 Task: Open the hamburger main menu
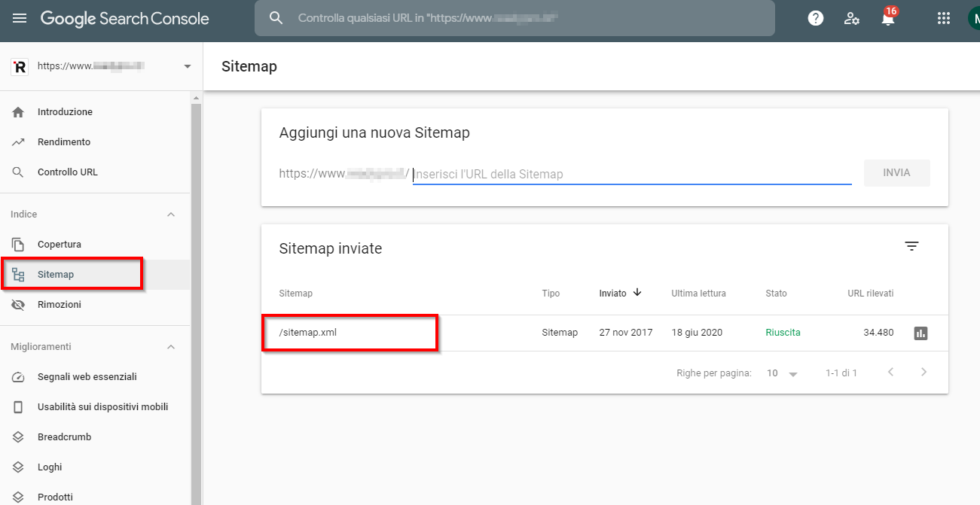(x=20, y=18)
